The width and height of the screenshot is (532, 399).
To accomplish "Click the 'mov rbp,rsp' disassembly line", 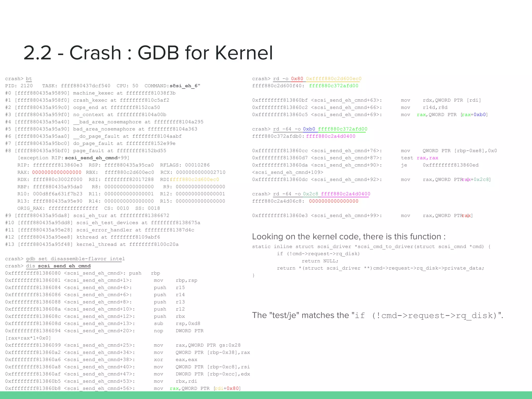I will pos(101,281).
